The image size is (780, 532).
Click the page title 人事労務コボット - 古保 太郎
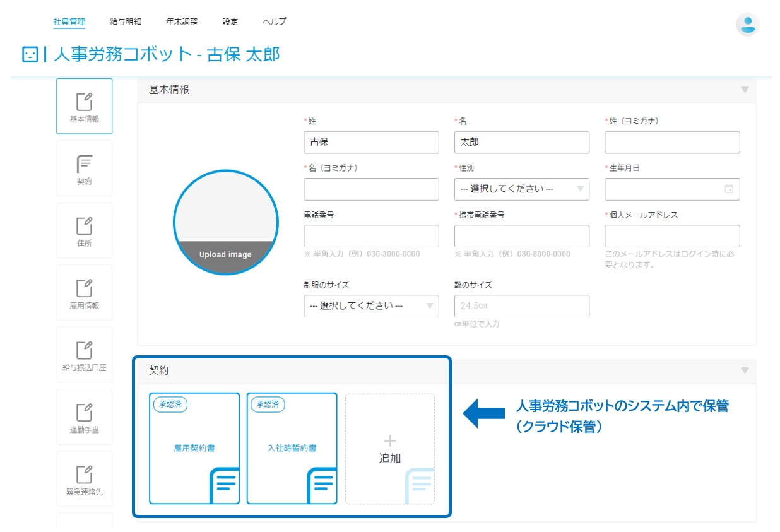[x=167, y=54]
